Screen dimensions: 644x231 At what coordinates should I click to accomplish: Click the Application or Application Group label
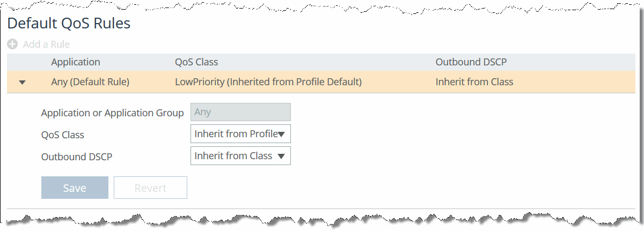[113, 113]
